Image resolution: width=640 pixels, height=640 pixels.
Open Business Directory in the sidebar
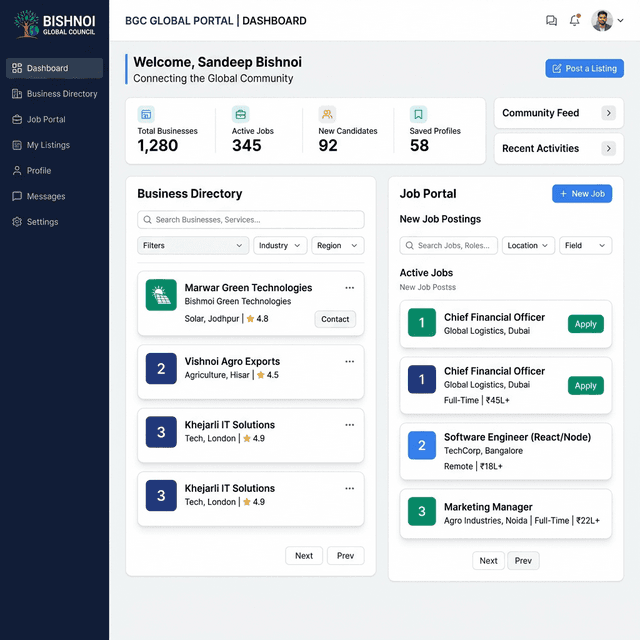(54, 94)
